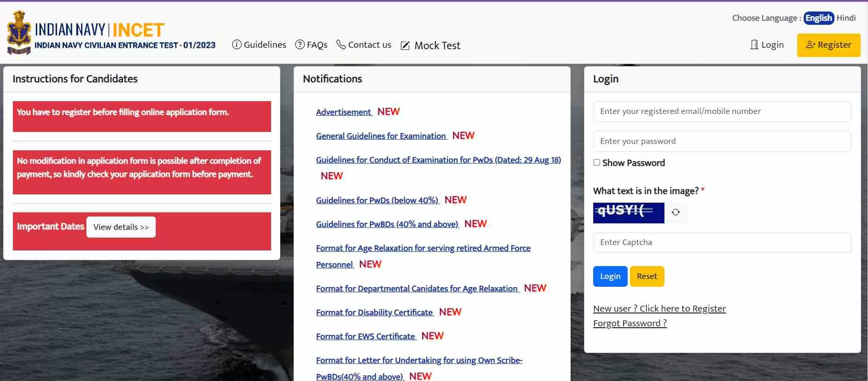This screenshot has height=381, width=868.
Task: Click the Notifications panel heading
Action: [332, 79]
